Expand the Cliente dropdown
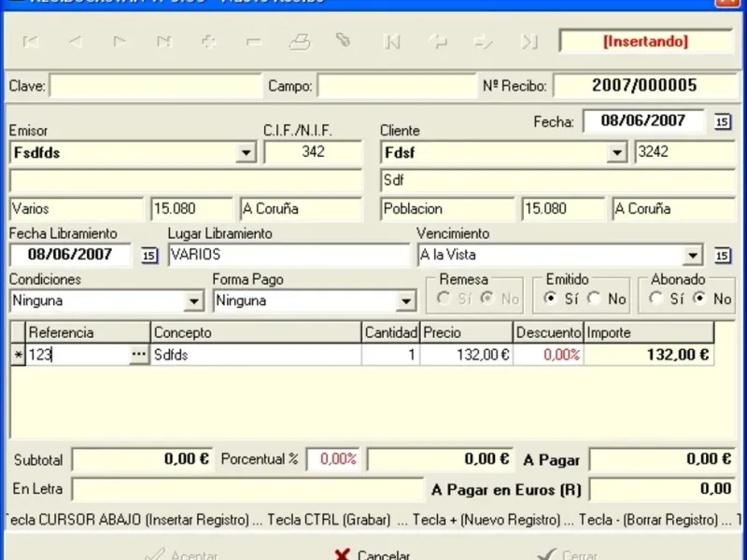 click(616, 153)
